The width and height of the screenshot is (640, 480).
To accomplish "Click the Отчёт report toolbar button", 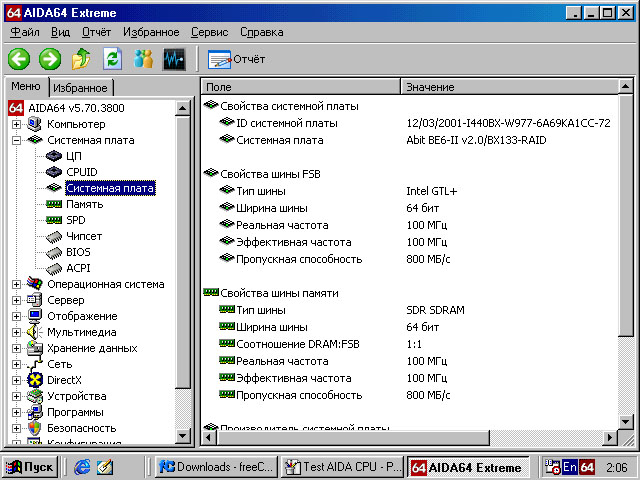I will point(237,60).
